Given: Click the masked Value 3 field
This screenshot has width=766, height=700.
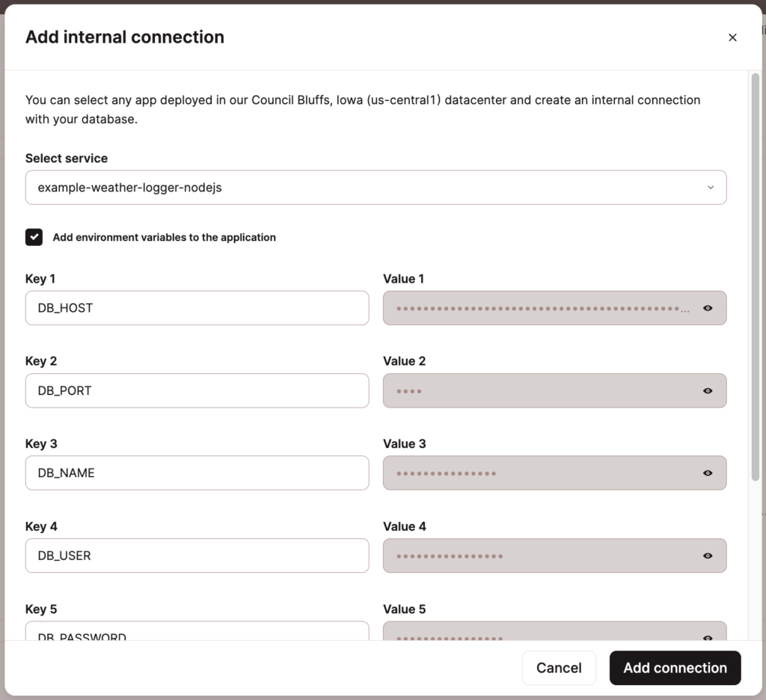Looking at the screenshot, I should click(x=539, y=473).
